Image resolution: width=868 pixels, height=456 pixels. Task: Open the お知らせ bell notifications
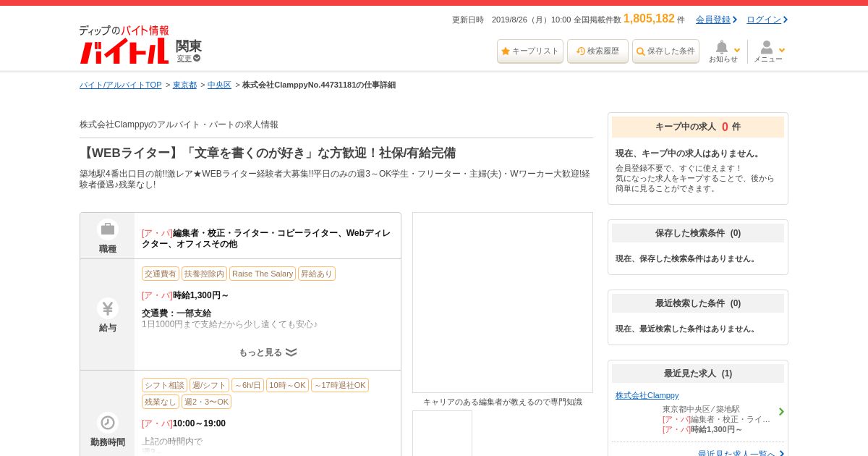pyautogui.click(x=724, y=51)
